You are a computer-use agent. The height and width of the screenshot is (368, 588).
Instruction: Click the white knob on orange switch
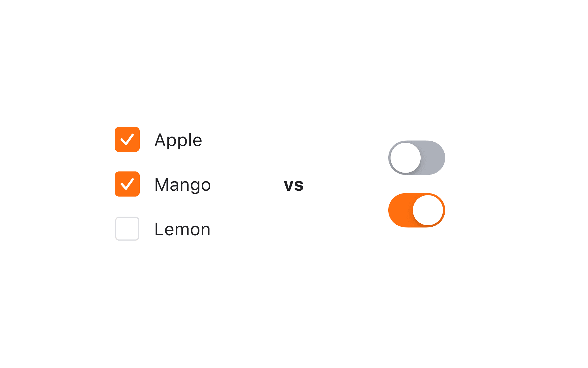[428, 210]
